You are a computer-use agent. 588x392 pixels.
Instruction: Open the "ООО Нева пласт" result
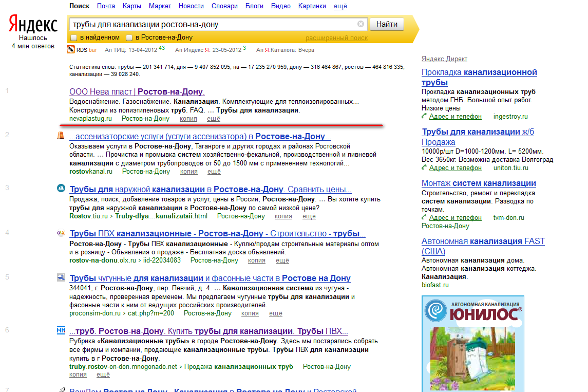[x=137, y=91]
